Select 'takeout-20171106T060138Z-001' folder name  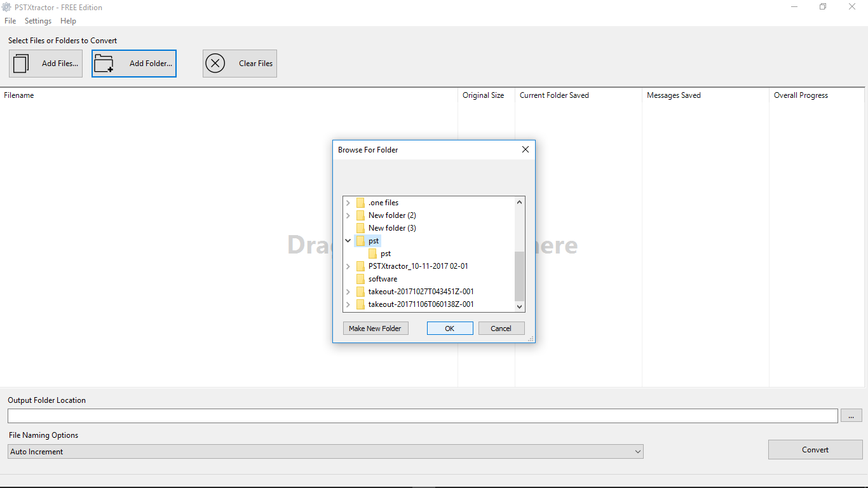pos(421,304)
